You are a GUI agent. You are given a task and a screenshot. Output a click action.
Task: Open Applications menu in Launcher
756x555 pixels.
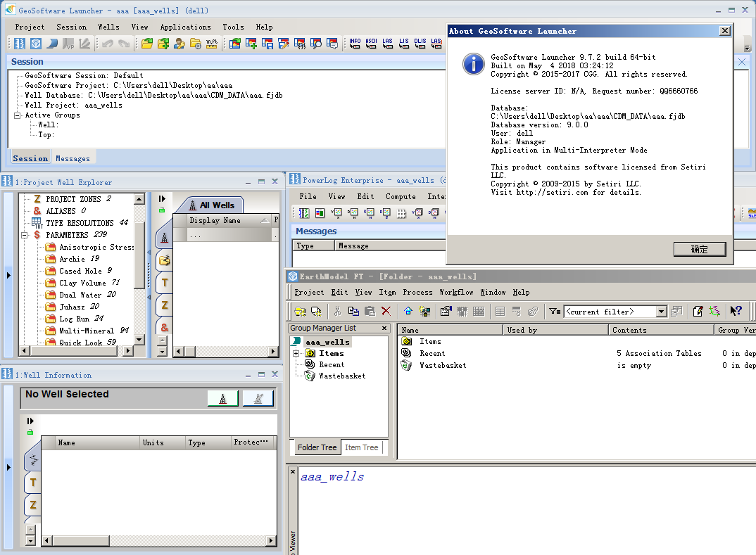click(x=186, y=27)
